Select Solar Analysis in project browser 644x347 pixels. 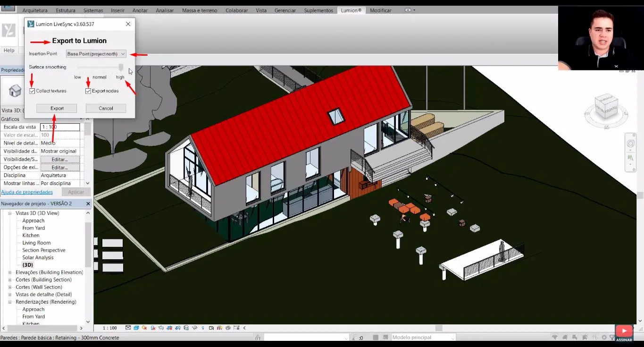(38, 258)
